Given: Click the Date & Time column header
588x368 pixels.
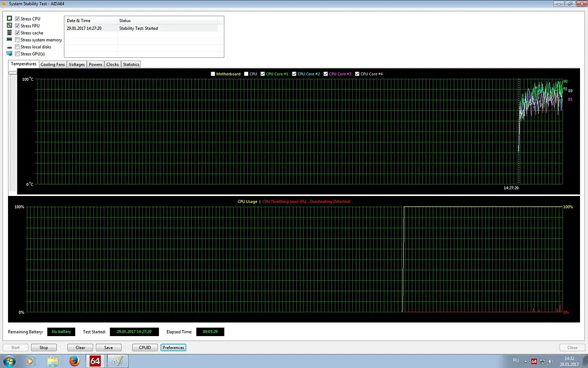Looking at the screenshot, I should 91,20.
